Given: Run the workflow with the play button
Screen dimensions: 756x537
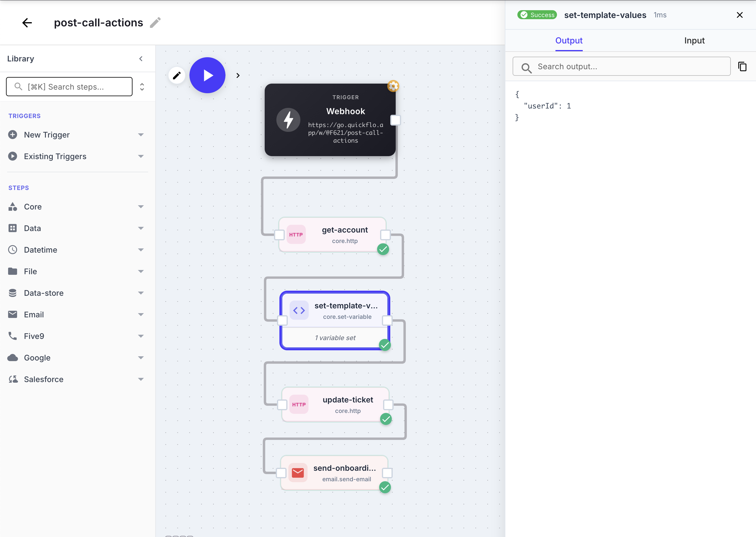Looking at the screenshot, I should [x=207, y=75].
